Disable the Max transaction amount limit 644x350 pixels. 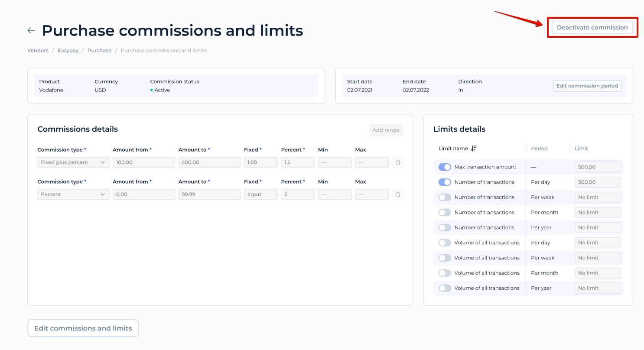point(445,167)
